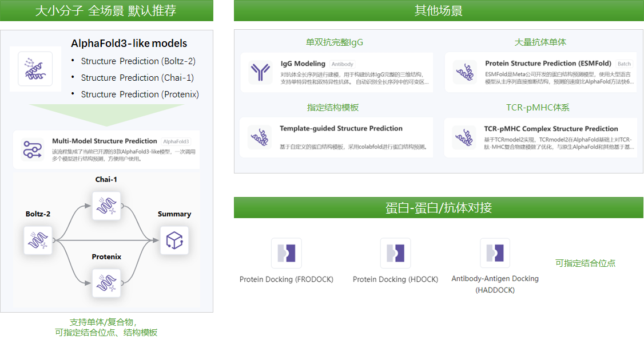
Task: Click the AlphaFold3-like models protein helix icon
Action: [35, 69]
